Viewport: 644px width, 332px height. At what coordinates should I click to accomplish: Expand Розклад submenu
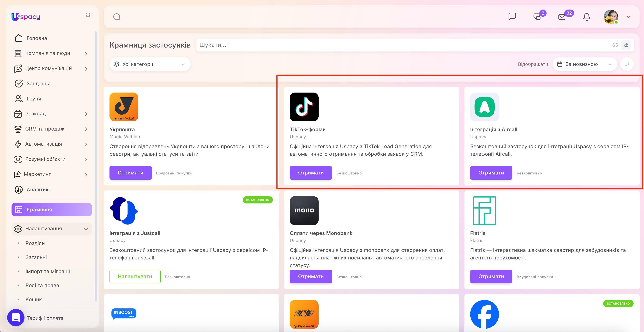point(86,114)
